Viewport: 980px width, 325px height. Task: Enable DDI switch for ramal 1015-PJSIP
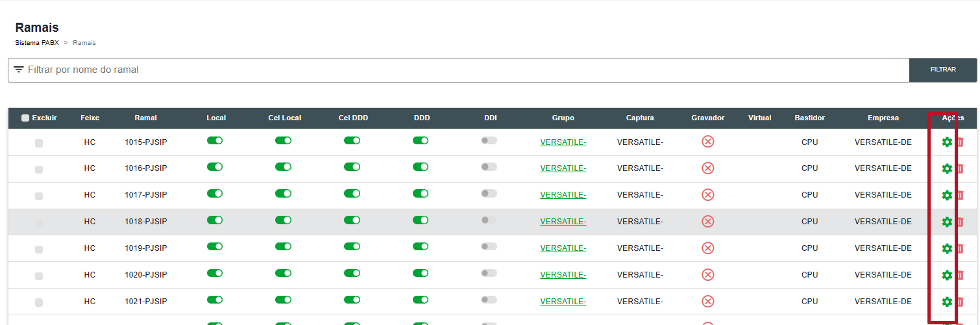pyautogui.click(x=489, y=140)
